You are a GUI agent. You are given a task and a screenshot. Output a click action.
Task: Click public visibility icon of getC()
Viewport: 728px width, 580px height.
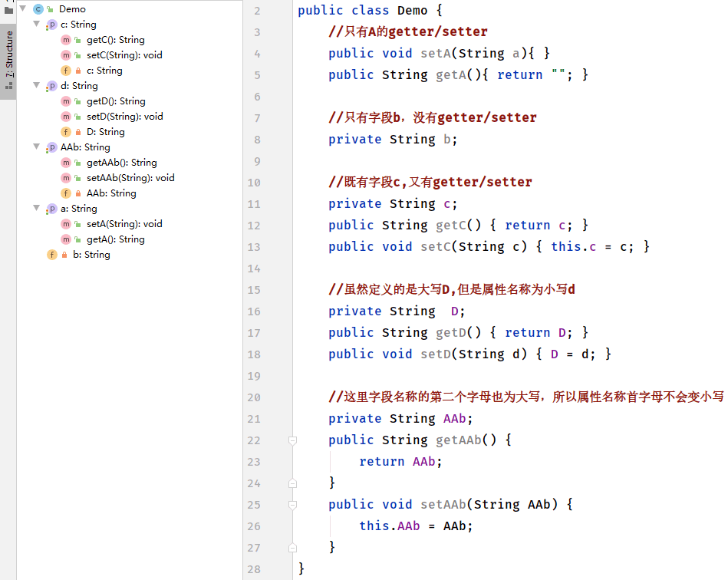(x=78, y=40)
